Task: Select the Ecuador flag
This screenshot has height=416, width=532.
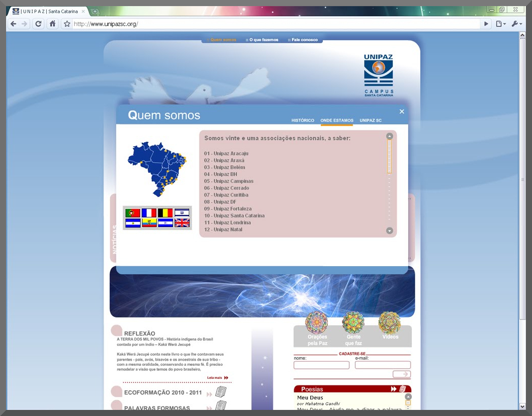Action: pyautogui.click(x=149, y=223)
